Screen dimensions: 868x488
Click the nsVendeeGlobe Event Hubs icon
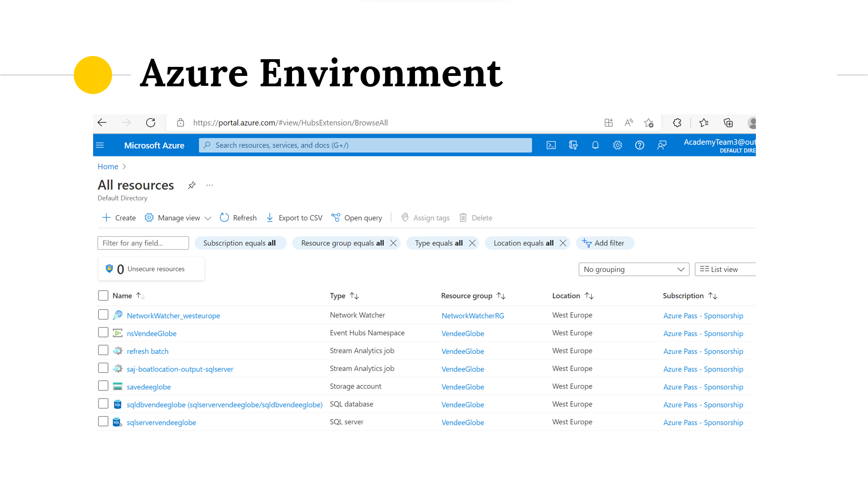[118, 333]
